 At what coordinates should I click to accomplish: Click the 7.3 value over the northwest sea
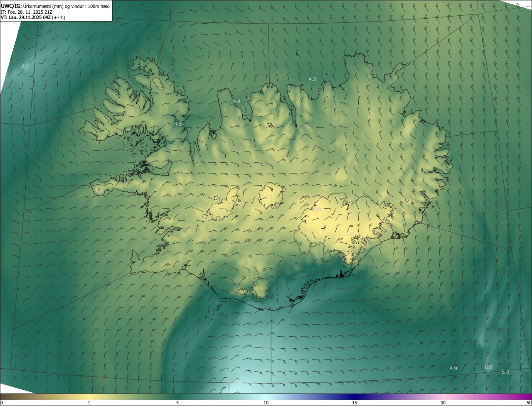click(x=25, y=66)
